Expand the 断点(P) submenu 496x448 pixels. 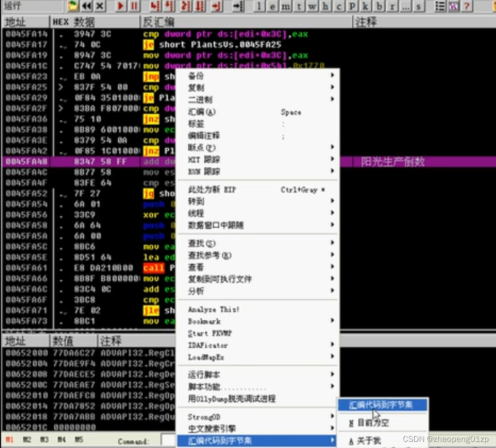pos(258,147)
